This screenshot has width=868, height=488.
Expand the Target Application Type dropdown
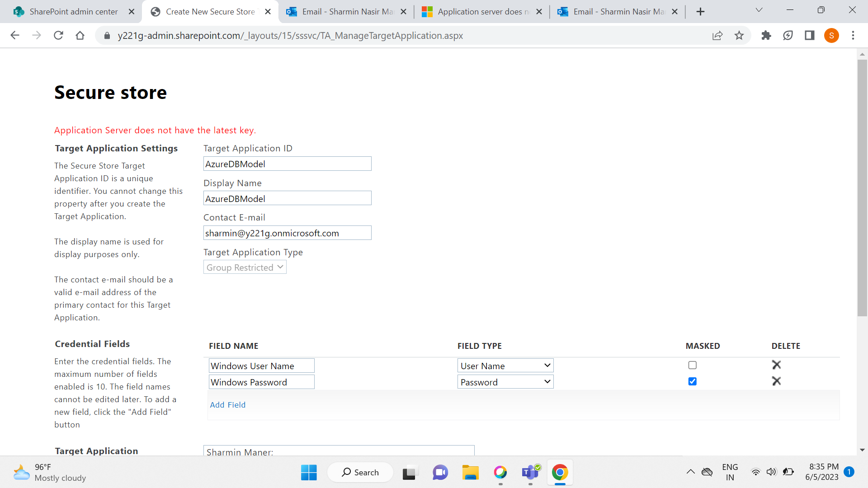(245, 267)
